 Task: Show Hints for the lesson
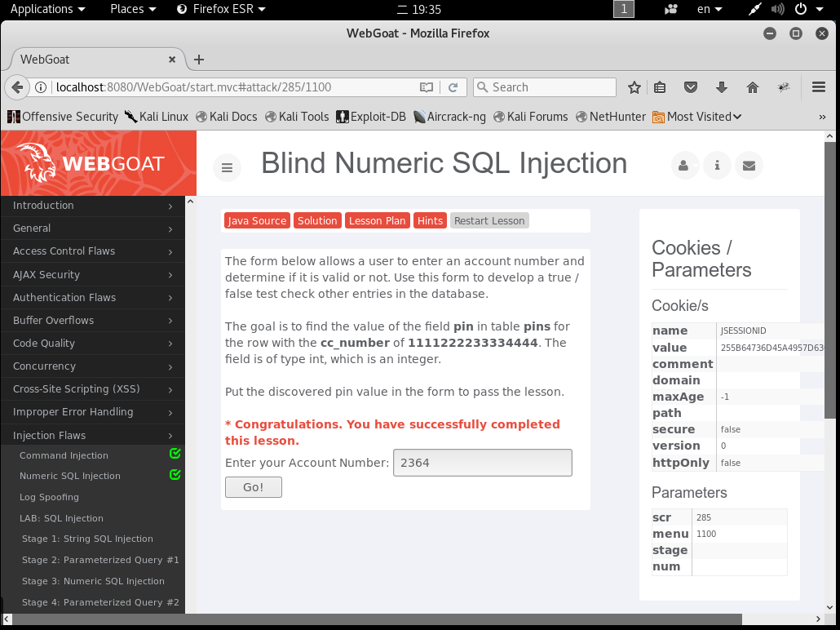(430, 221)
